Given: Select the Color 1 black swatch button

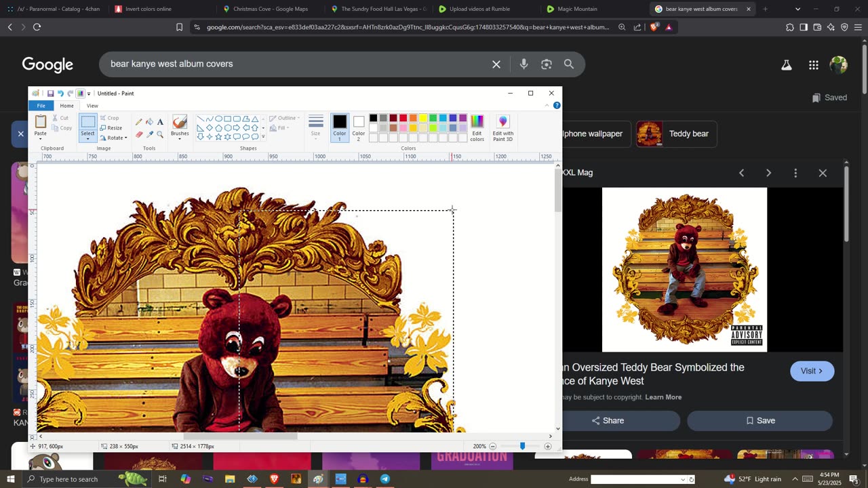Looking at the screenshot, I should click(340, 128).
